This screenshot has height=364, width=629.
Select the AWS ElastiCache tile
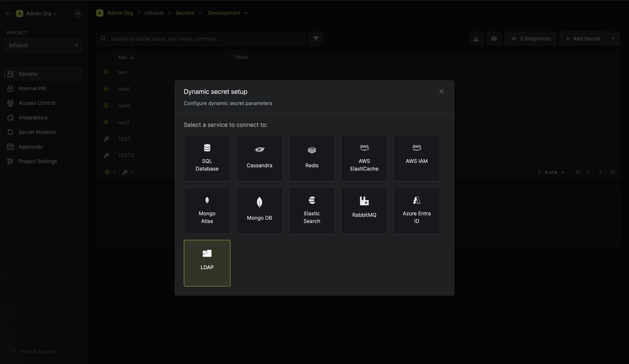pyautogui.click(x=364, y=158)
